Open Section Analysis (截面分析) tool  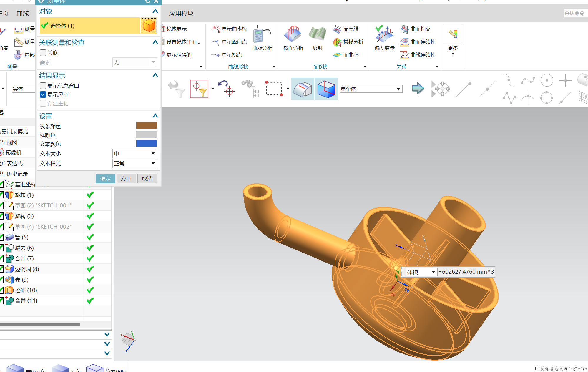pos(293,38)
